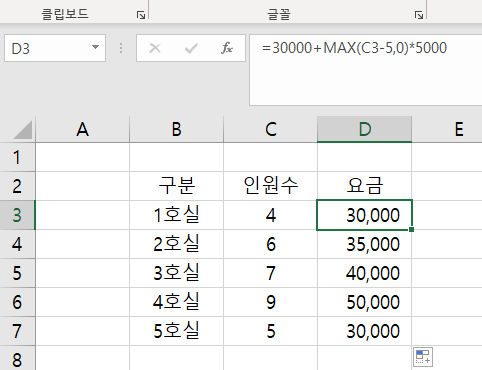Viewport: 482px width, 370px height.
Task: Select the 구분 header cell
Action: 176,186
